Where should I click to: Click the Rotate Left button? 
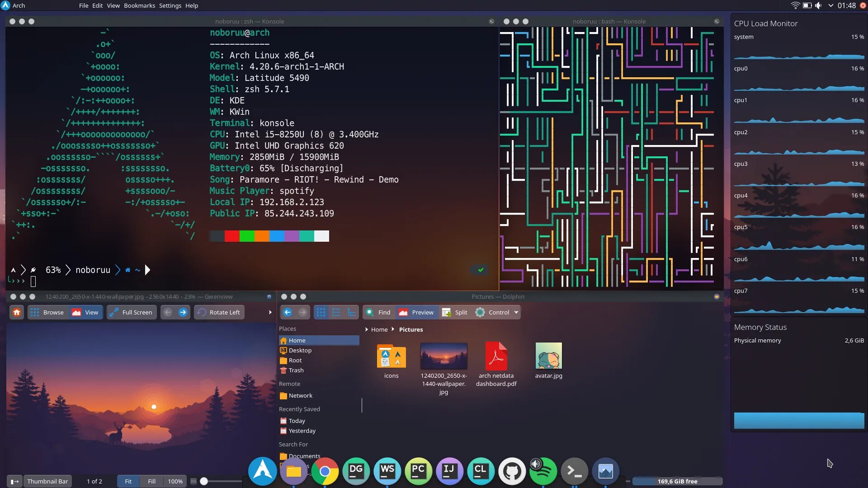coord(219,312)
